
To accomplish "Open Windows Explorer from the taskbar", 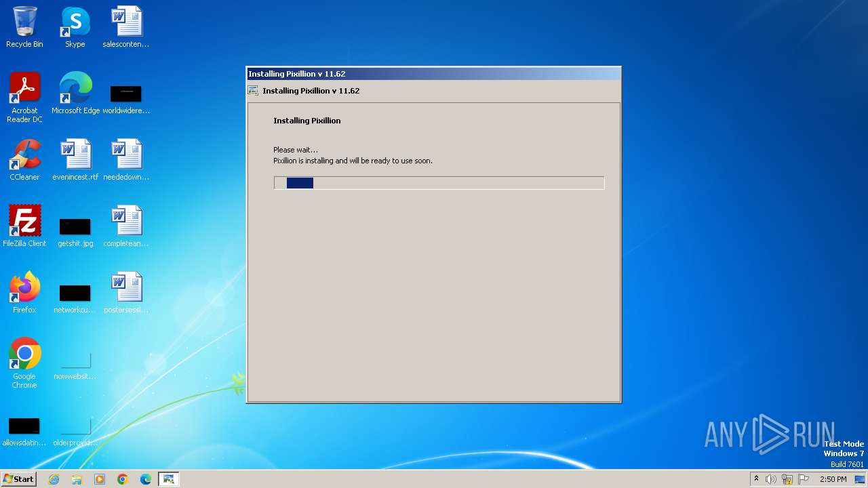I will (77, 479).
